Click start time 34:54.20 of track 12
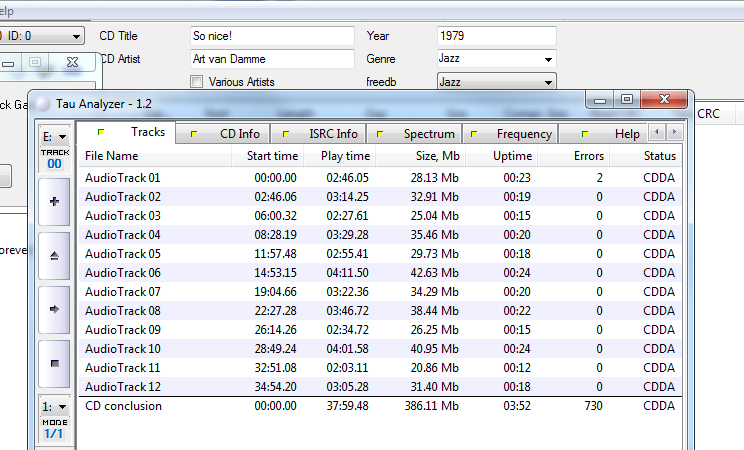This screenshot has width=744, height=450. (x=275, y=386)
